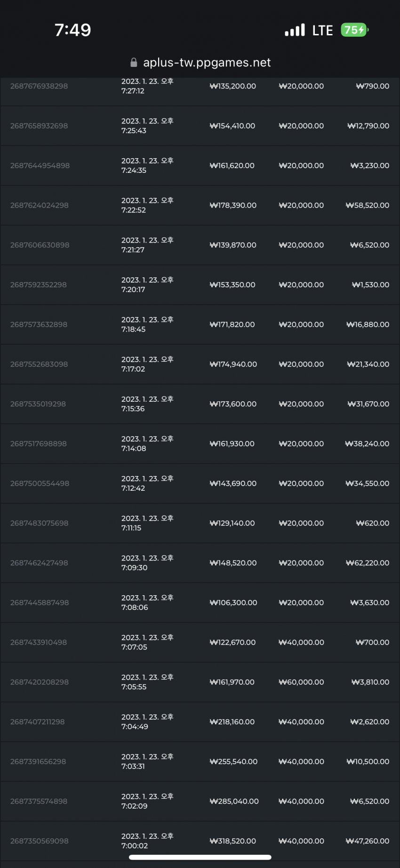This screenshot has height=868, width=400.
Task: Tap the 7:49 clock in status bar
Action: pyautogui.click(x=73, y=30)
